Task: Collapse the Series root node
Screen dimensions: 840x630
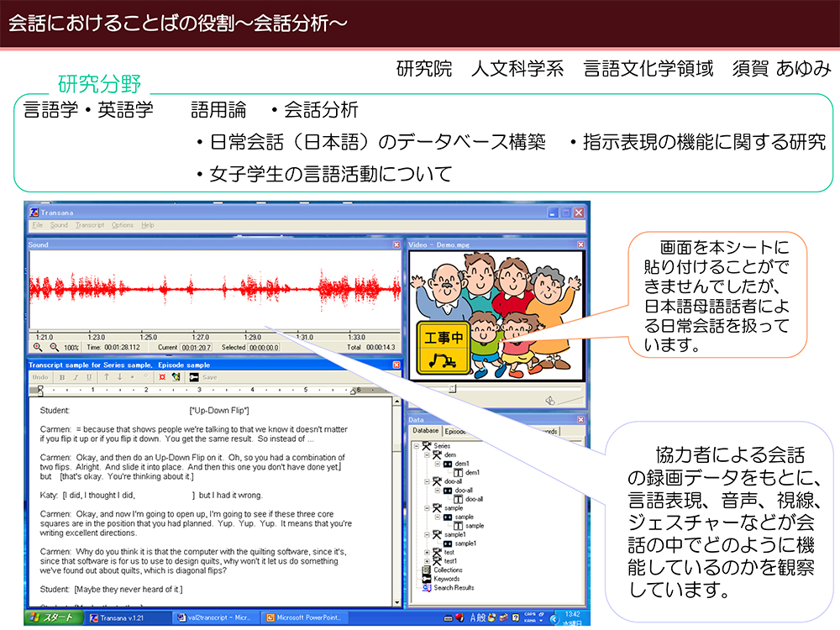Action: [x=417, y=446]
